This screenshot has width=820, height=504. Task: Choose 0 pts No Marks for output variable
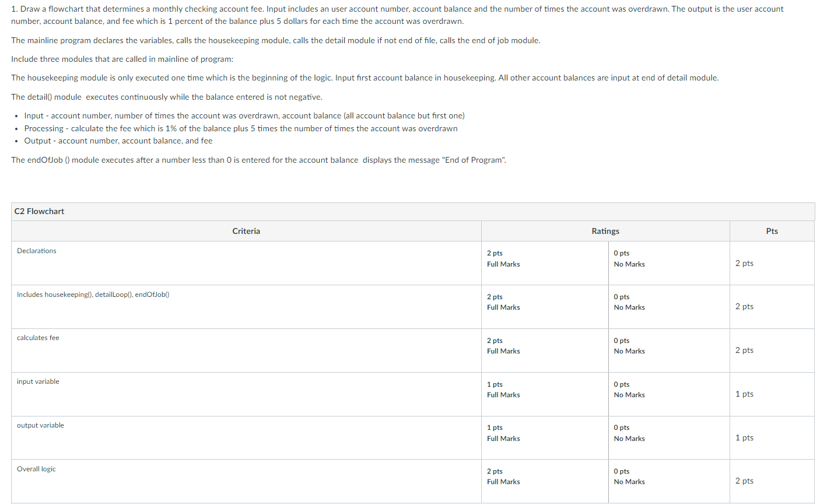tap(629, 433)
